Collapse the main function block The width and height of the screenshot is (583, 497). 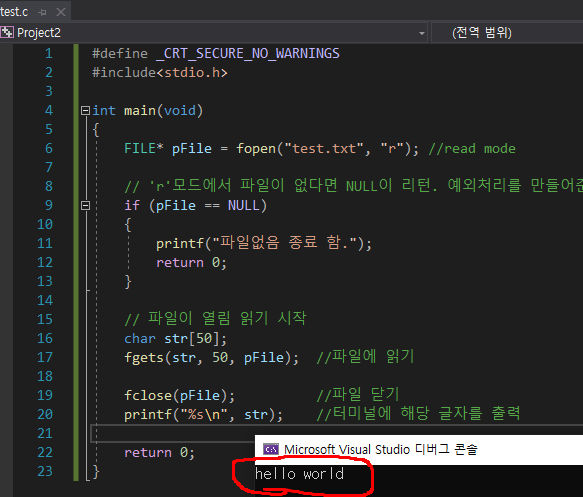(x=86, y=110)
